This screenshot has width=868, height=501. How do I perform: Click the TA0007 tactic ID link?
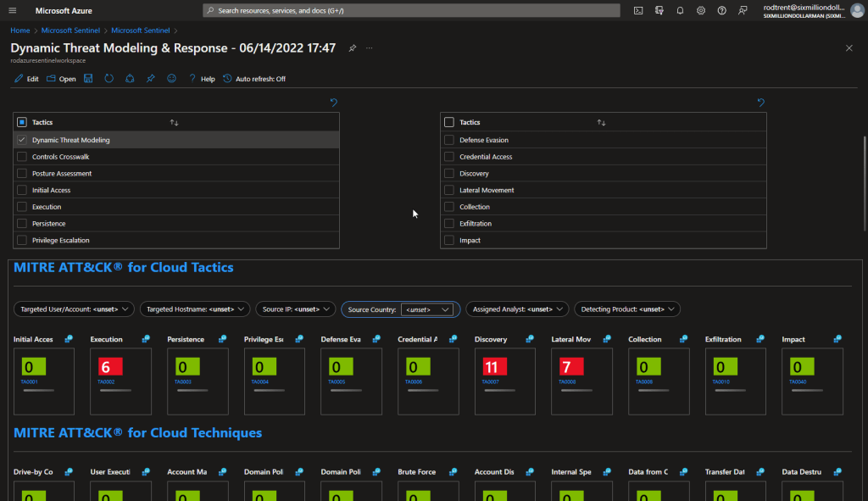click(490, 382)
